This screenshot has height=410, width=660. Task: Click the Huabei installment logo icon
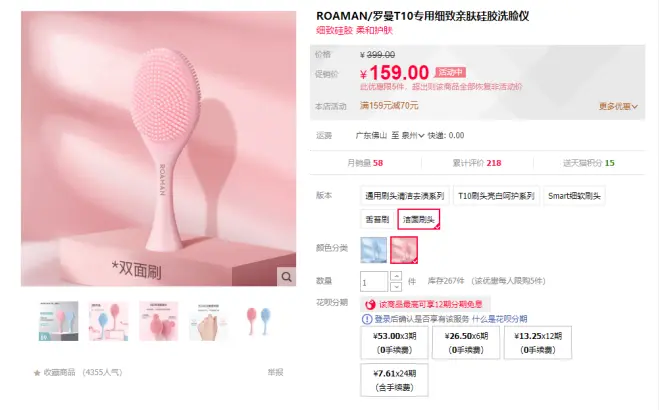(370, 304)
